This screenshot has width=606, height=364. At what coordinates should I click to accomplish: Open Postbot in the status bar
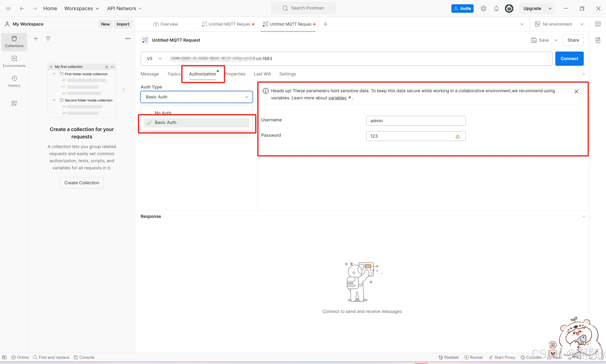448,357
